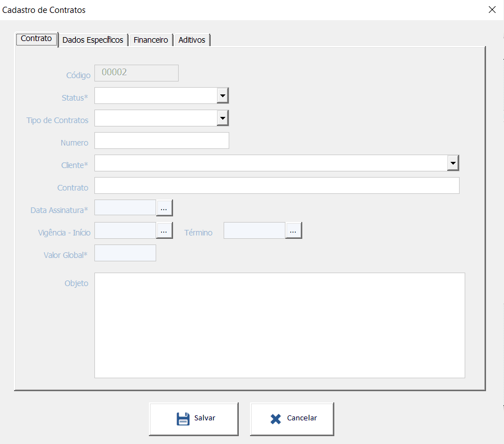
Task: Click the Objeto multiline text area
Action: [279, 325]
